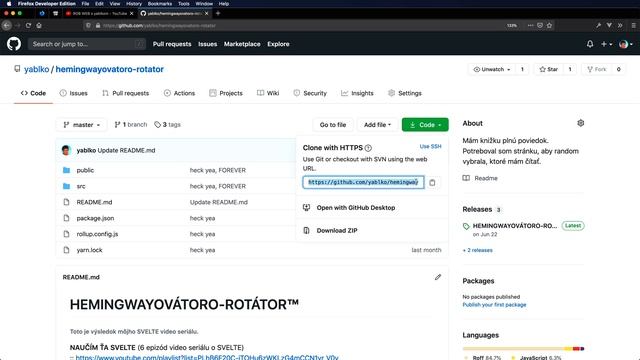Screen dimensions: 640x360
Task: Click the Fork button
Action: pos(597,69)
